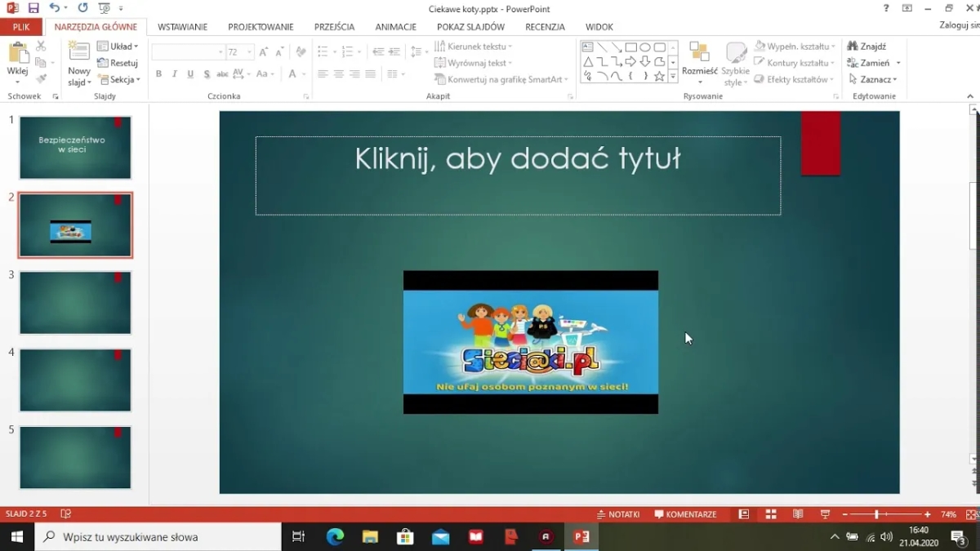Click the Save icon in quick access toolbar

click(x=33, y=8)
